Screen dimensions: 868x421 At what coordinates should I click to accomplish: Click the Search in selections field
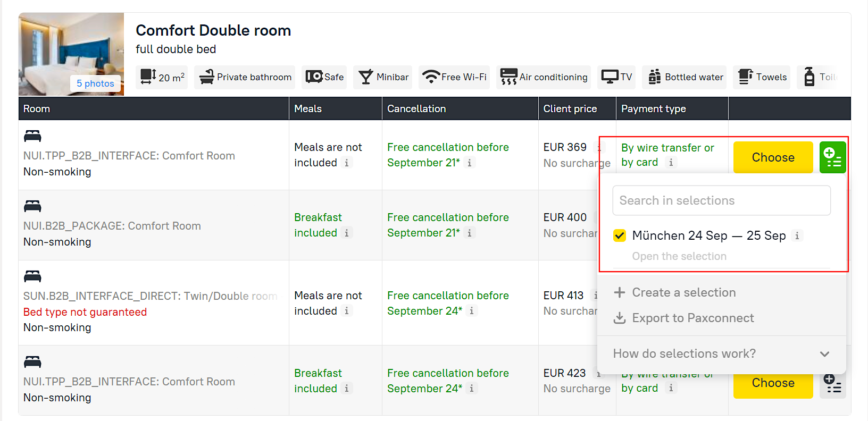coord(721,200)
